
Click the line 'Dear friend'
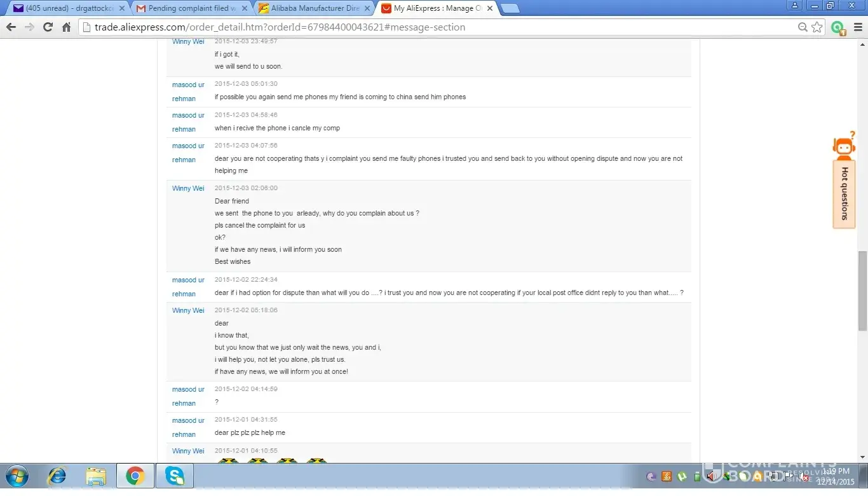point(232,201)
